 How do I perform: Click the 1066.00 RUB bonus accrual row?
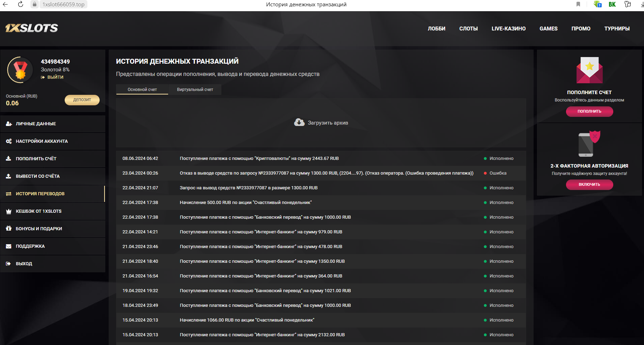pos(321,320)
